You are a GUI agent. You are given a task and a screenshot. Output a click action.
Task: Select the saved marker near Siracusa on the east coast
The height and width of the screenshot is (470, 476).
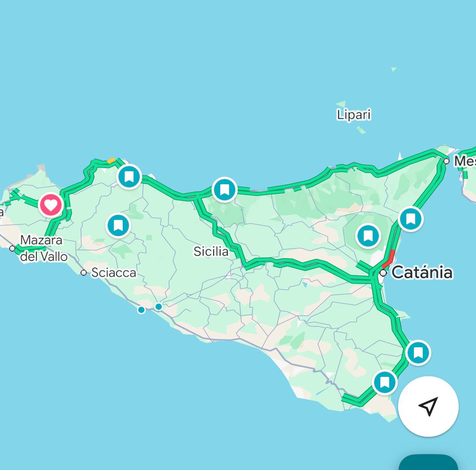(x=418, y=352)
